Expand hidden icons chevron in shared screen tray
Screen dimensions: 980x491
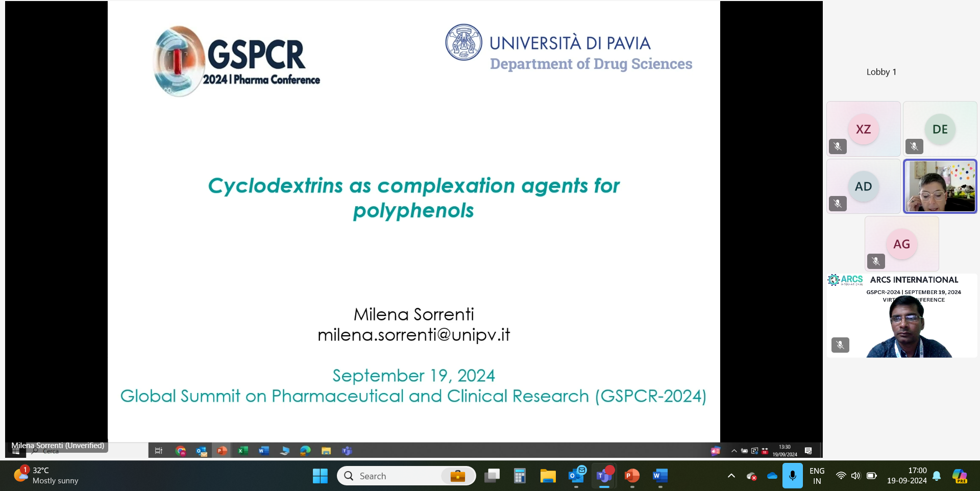click(734, 451)
